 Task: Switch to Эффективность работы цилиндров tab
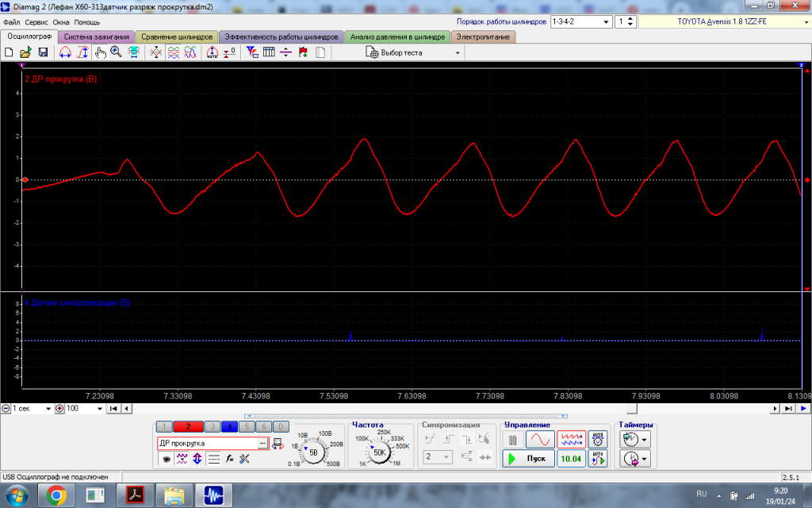(x=282, y=37)
